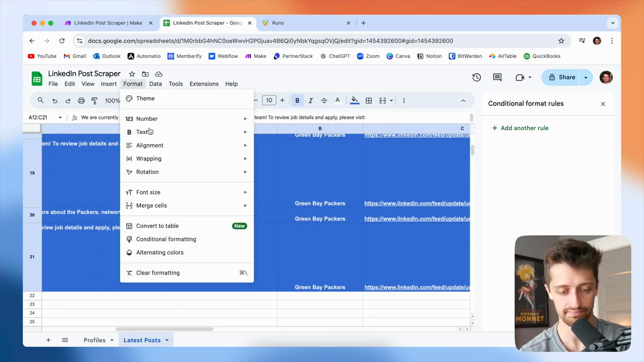Click the borders toolbar icon
The image size is (644, 362).
(369, 101)
